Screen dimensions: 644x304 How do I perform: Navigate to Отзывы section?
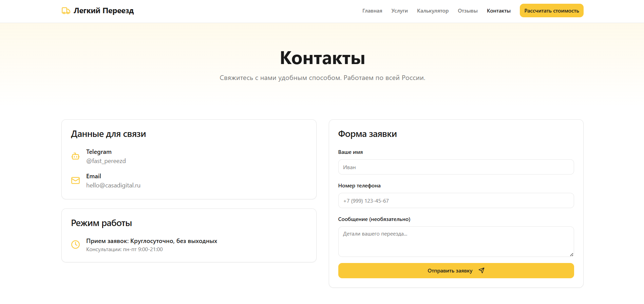(467, 11)
